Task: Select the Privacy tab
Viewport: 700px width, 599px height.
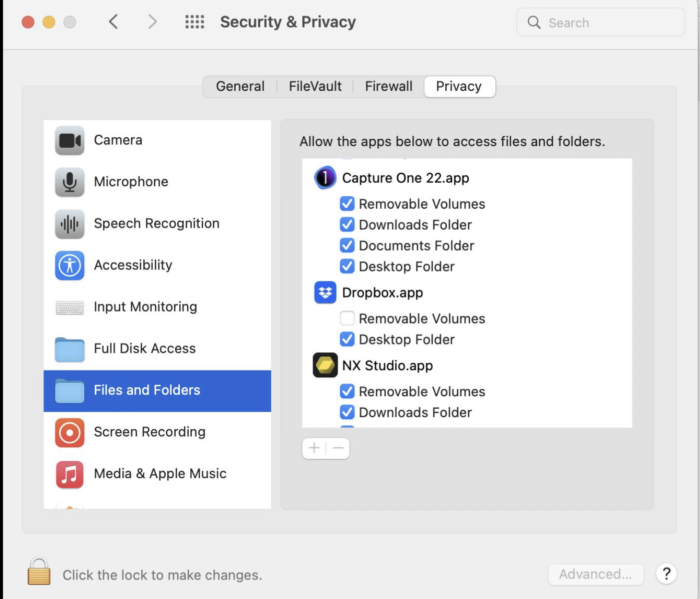Action: pos(459,86)
